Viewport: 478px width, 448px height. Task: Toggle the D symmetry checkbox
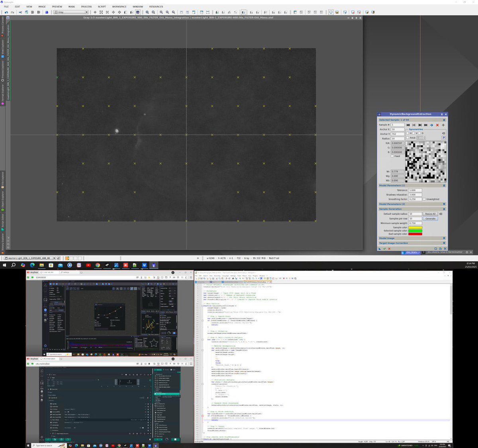point(419,133)
